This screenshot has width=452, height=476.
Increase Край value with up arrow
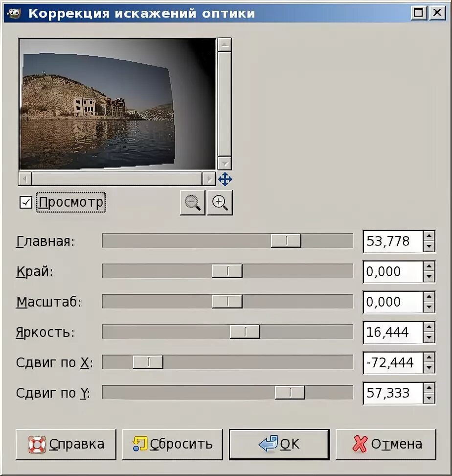[429, 266]
